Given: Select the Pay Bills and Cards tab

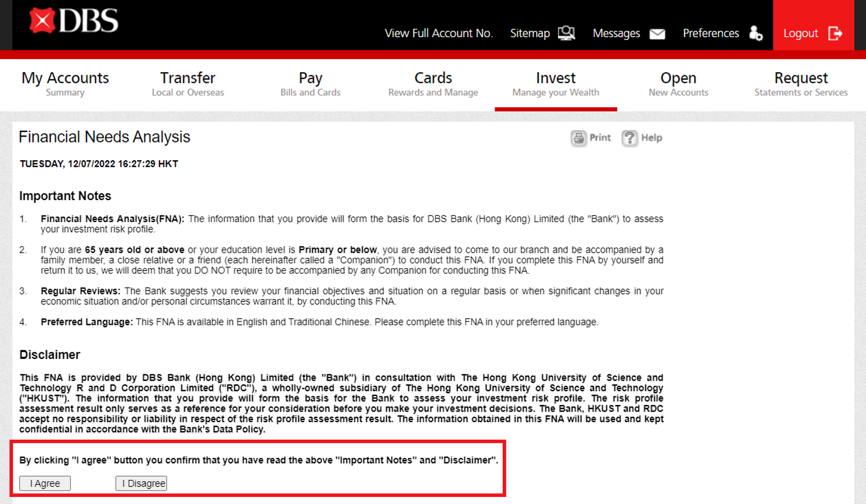Looking at the screenshot, I should 310,84.
